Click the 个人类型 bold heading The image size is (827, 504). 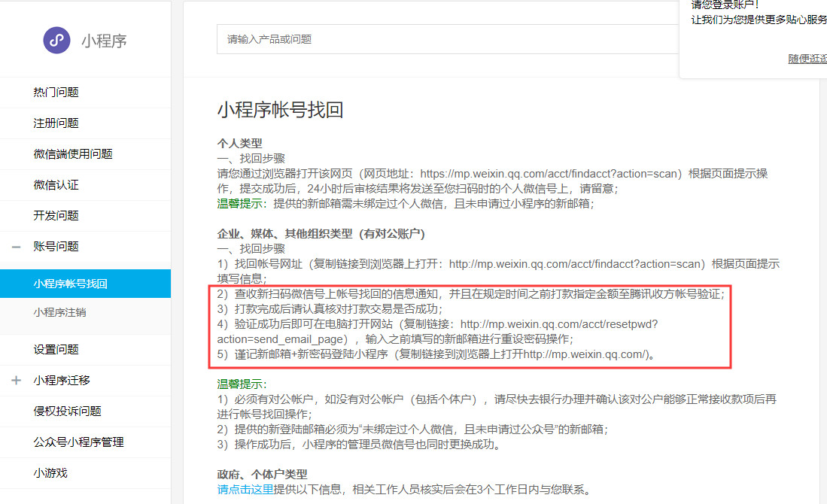(239, 143)
